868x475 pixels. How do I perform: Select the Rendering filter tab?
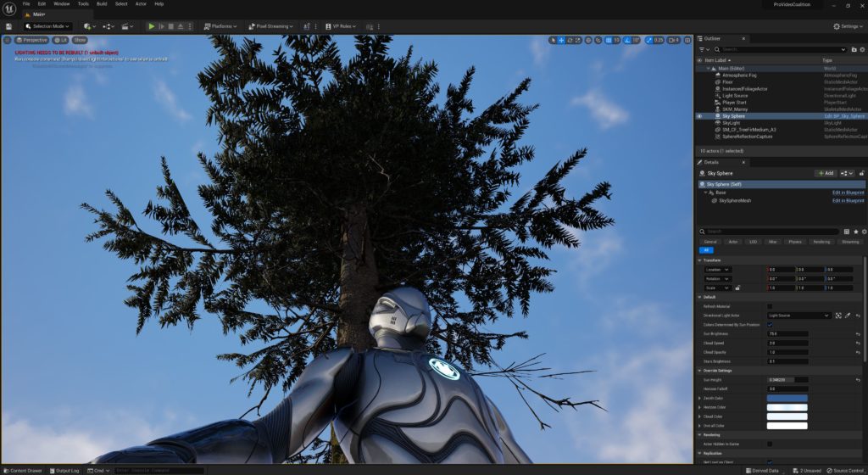(x=821, y=242)
